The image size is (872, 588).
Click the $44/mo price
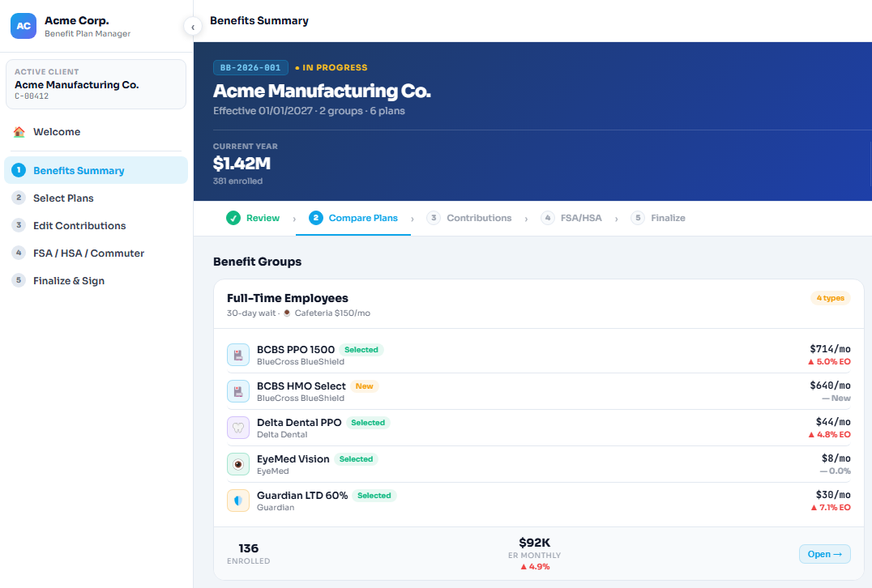(833, 422)
